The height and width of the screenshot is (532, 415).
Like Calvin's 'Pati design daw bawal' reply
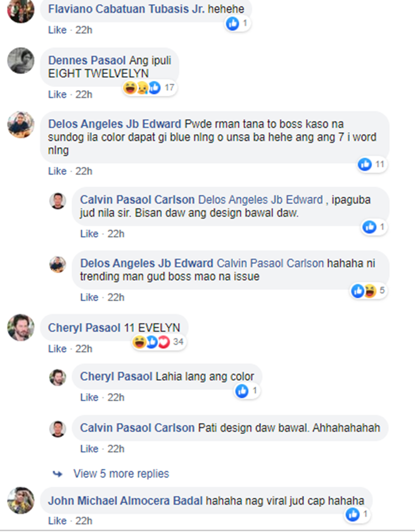89,449
